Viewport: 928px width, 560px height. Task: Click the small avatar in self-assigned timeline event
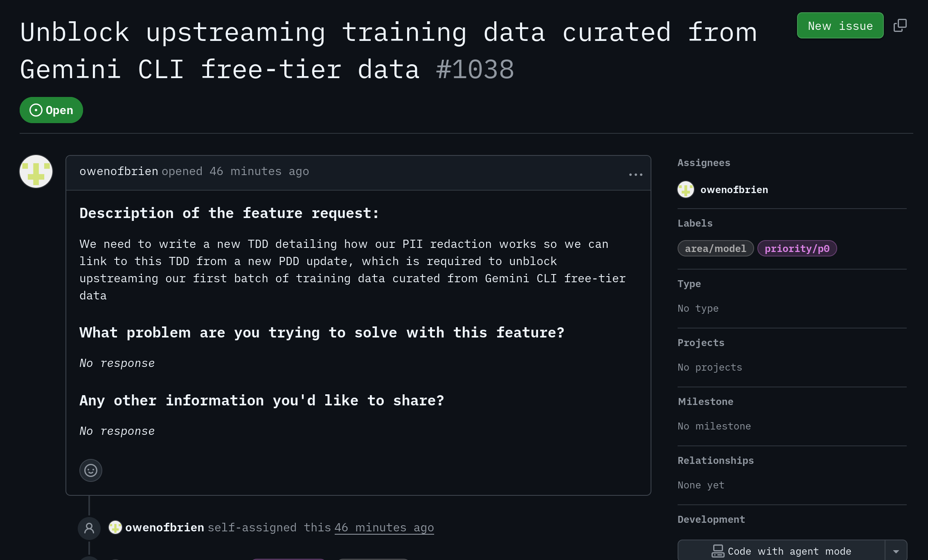point(115,528)
